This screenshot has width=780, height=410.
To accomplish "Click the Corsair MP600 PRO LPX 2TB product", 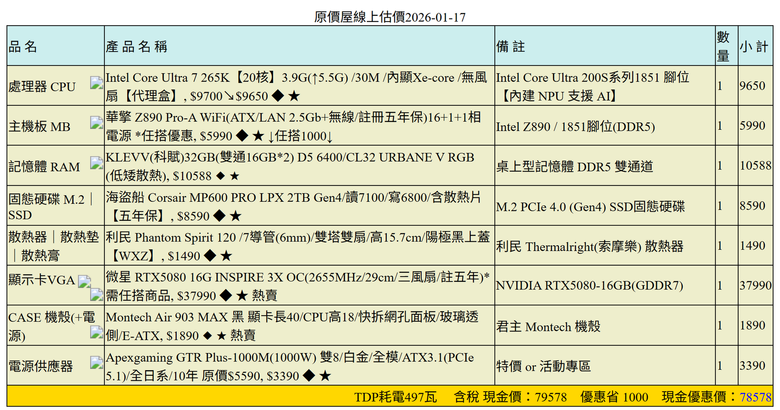I will [x=293, y=206].
